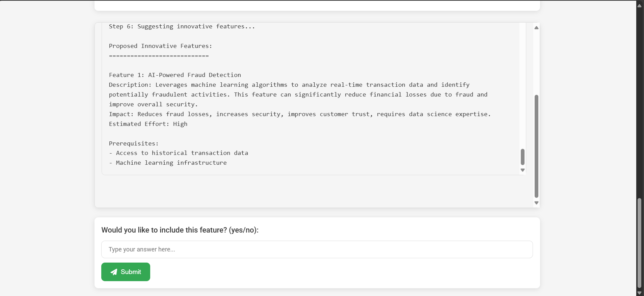Click the 'Would you like to include this feature?' prompt
Screen dimensions: 644x296
pyautogui.click(x=180, y=230)
